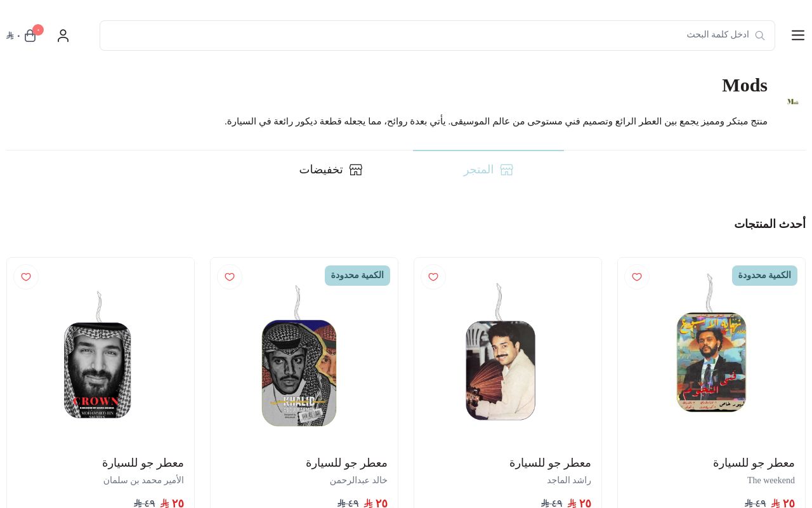Image resolution: width=812 pixels, height=508 pixels.
Task: Click the search magnifier icon
Action: coord(759,36)
